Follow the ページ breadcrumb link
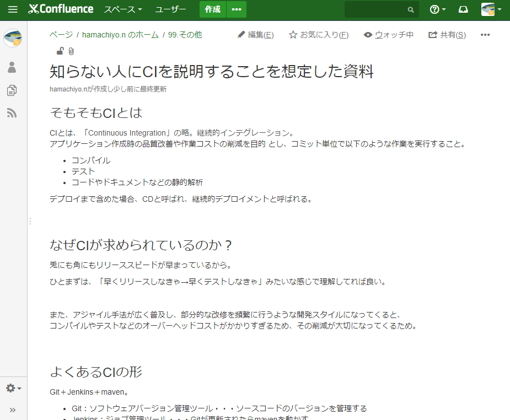Viewport: 510px width, 420px height. 61,35
